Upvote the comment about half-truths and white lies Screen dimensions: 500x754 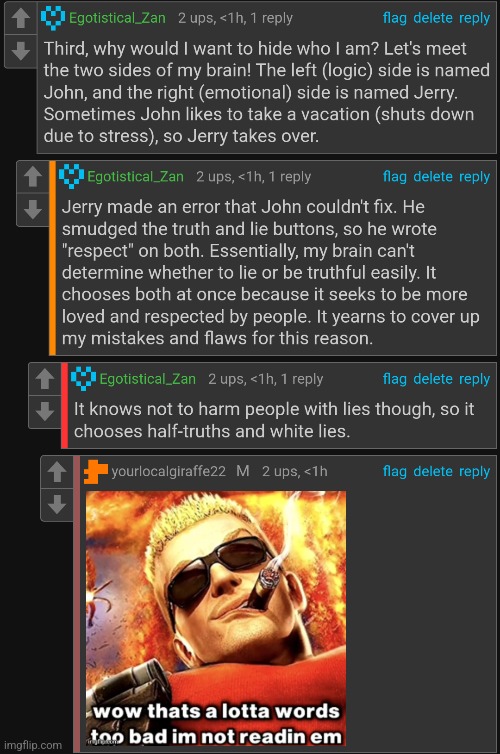tap(45, 379)
